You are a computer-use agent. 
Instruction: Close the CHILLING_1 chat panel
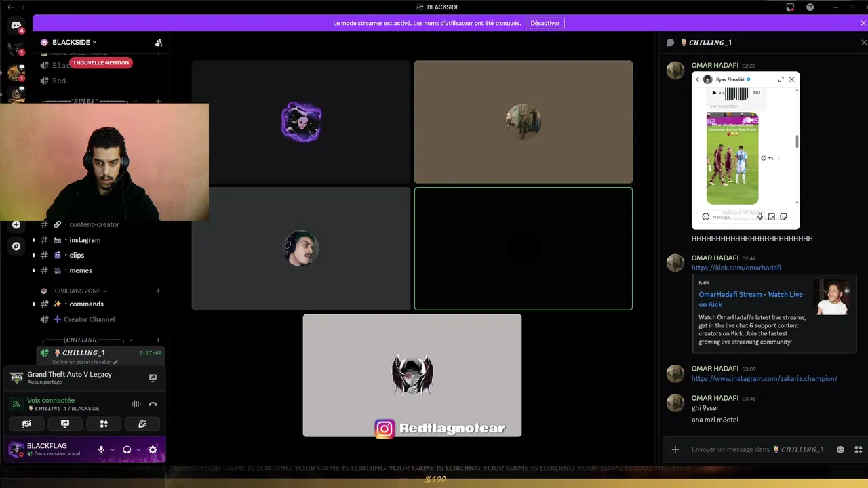pos(864,42)
